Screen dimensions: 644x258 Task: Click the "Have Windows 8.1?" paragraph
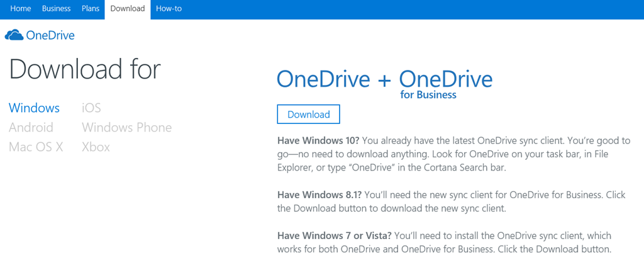click(451, 201)
